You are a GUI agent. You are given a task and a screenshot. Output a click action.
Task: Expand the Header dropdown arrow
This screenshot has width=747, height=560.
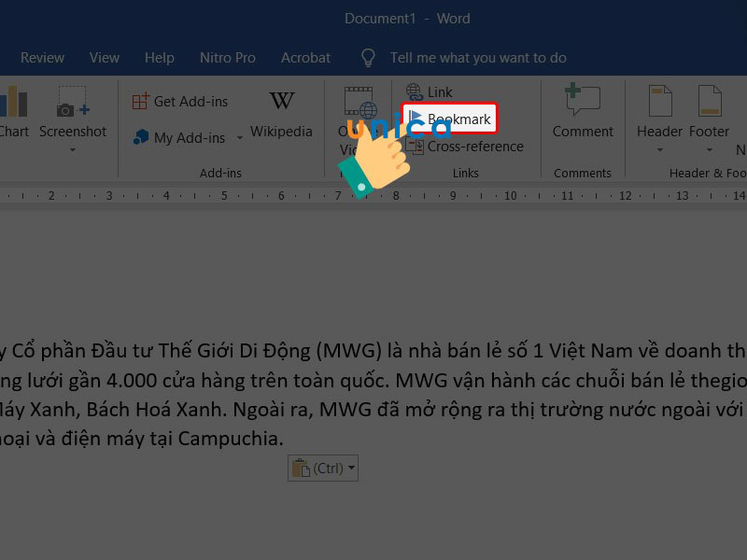[x=660, y=150]
